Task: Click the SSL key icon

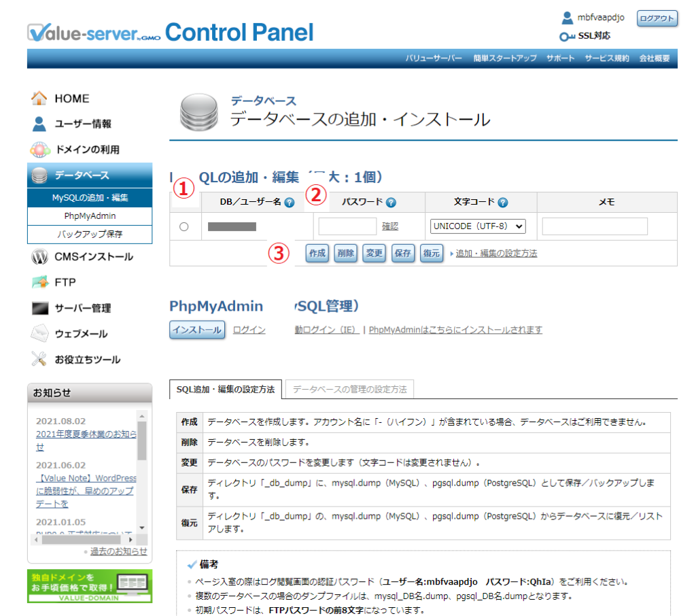Action: 567,37
